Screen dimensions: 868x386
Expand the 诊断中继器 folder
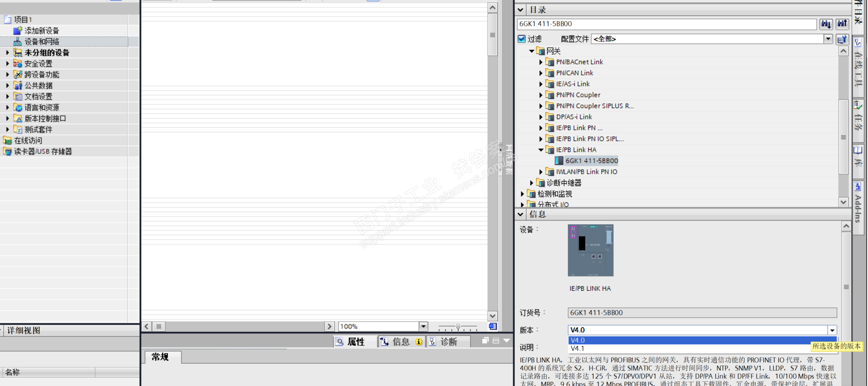tap(531, 183)
